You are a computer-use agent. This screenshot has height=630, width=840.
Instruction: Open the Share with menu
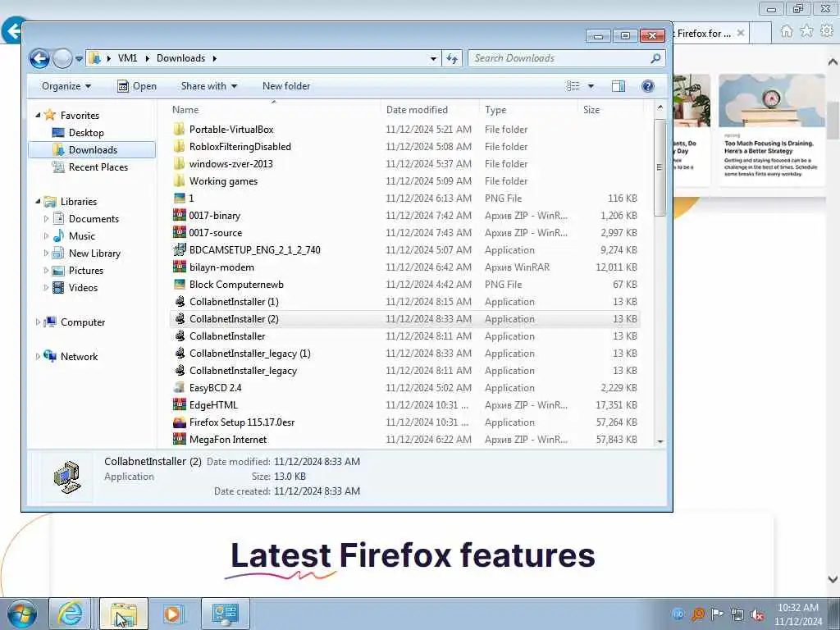[209, 86]
